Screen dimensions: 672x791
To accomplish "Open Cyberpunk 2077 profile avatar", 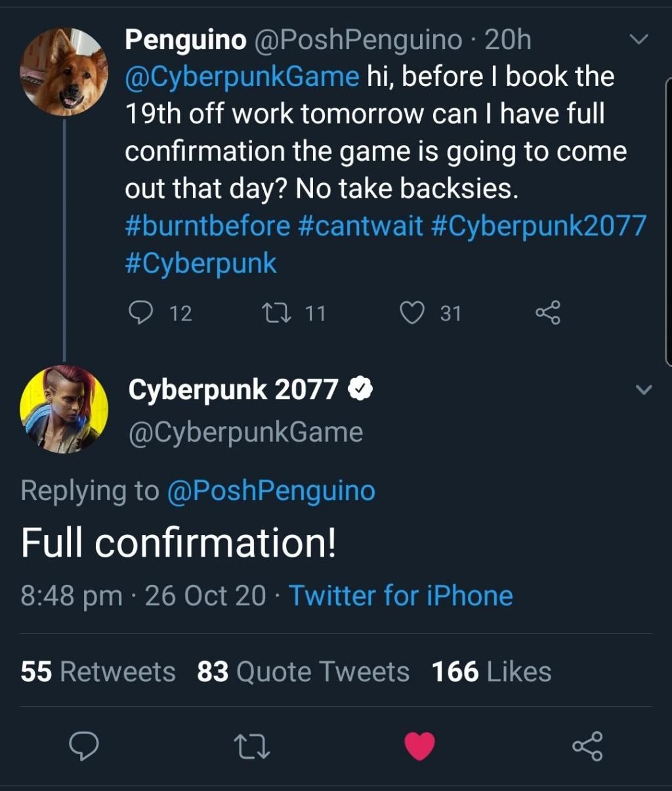I will pyautogui.click(x=64, y=409).
